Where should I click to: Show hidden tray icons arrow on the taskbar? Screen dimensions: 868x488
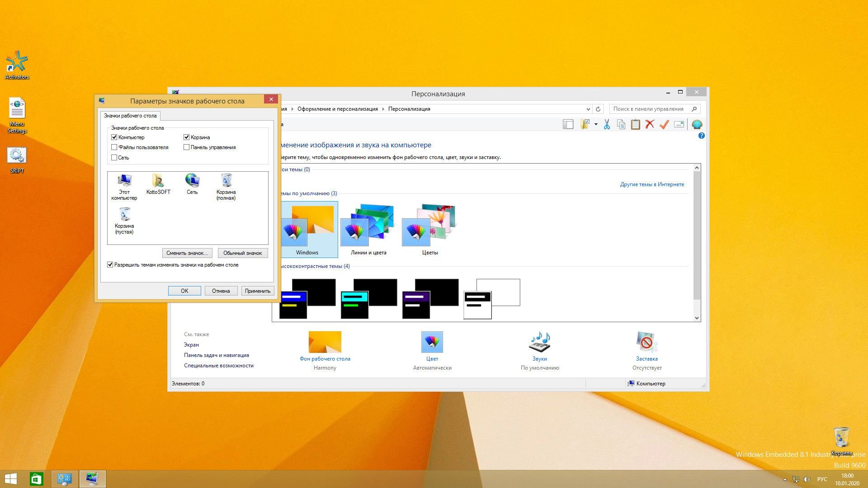(785, 479)
